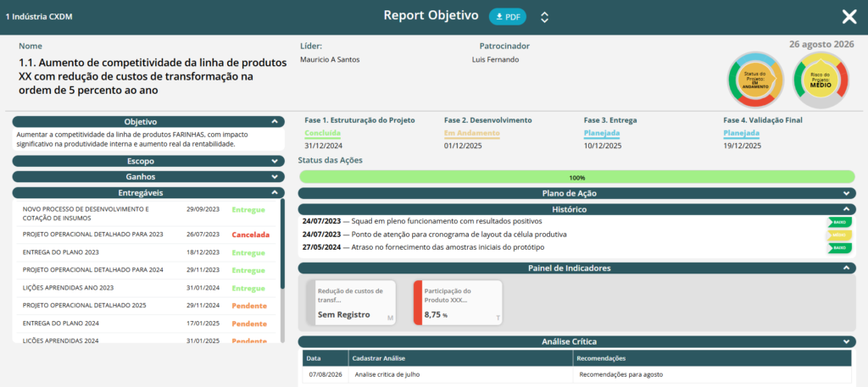Screen dimensions: 868x387
Task: Click leader name Mauricio A Santos
Action: (330, 60)
